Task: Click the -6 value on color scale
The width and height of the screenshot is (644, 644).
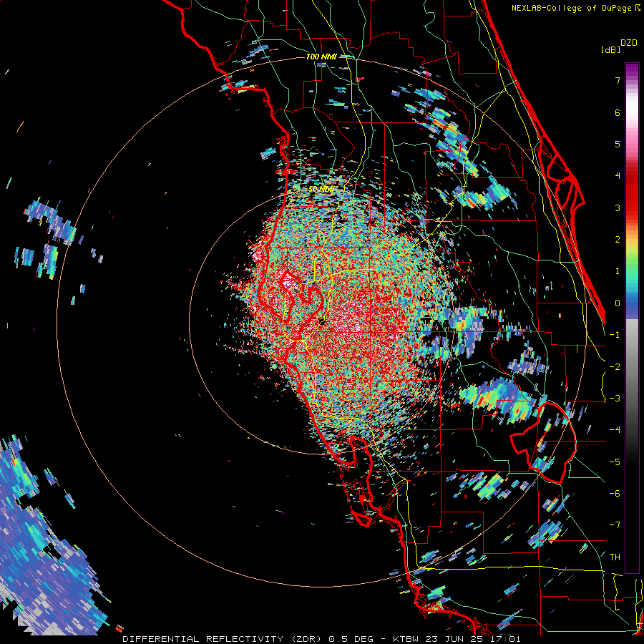Action: (615, 494)
